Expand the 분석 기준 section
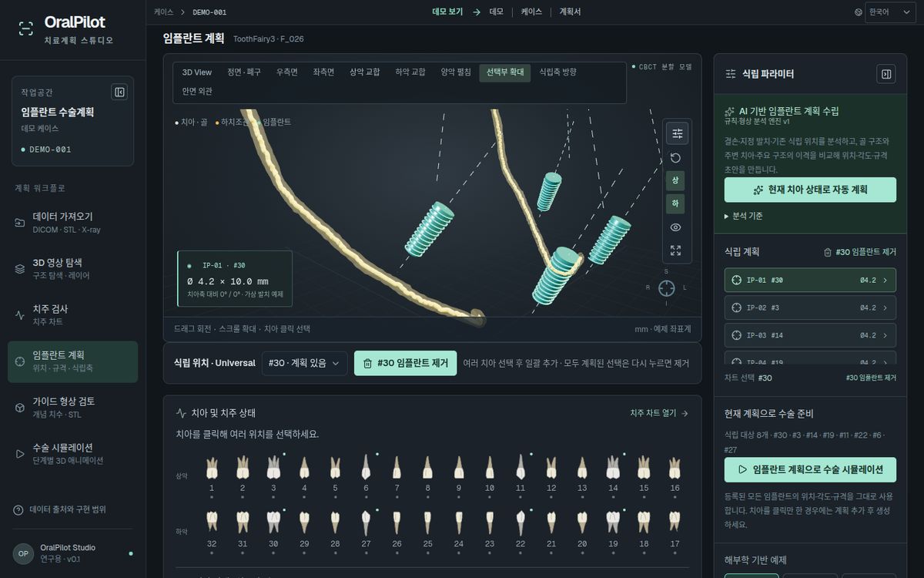924x578 pixels. pos(744,216)
